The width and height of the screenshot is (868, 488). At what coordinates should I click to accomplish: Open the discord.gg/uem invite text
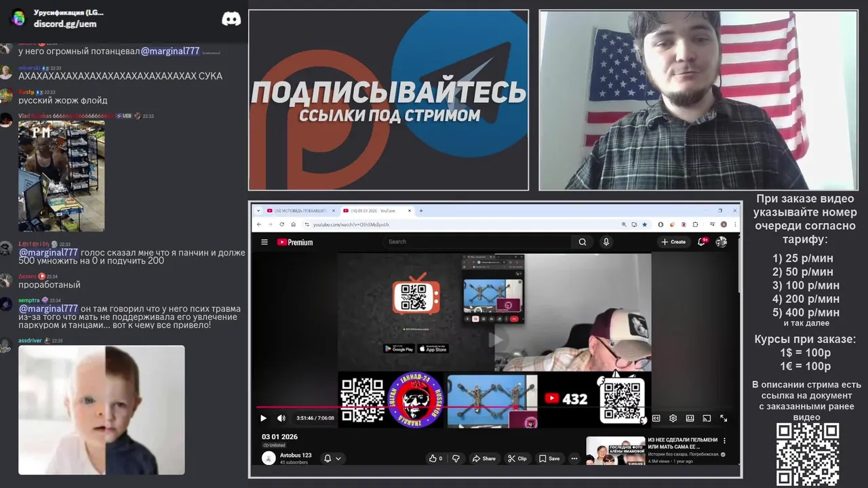65,24
